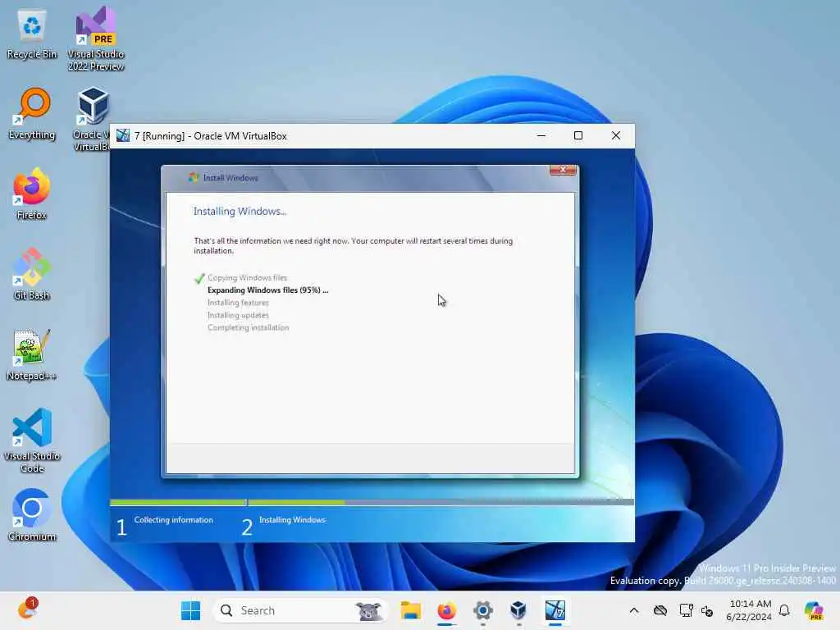Click 'Expanding Windows files (95%)' text
This screenshot has width=840, height=630.
(268, 290)
